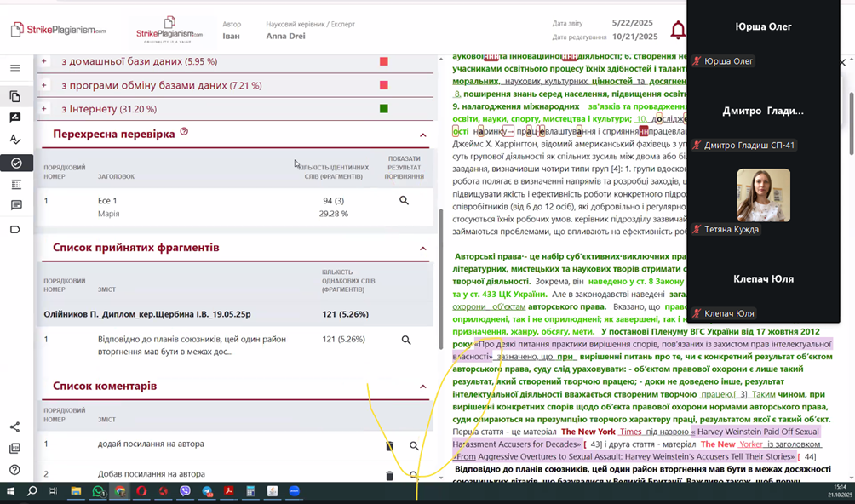Collapse the 'Список коментарів' section

point(423,387)
